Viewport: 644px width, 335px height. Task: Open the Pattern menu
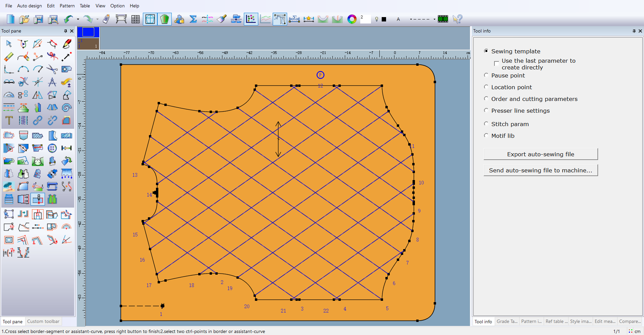(x=67, y=6)
